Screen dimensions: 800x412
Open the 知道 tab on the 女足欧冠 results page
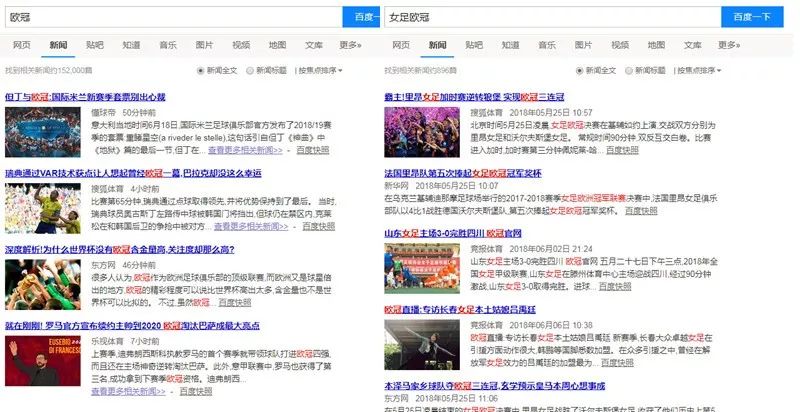(510, 45)
